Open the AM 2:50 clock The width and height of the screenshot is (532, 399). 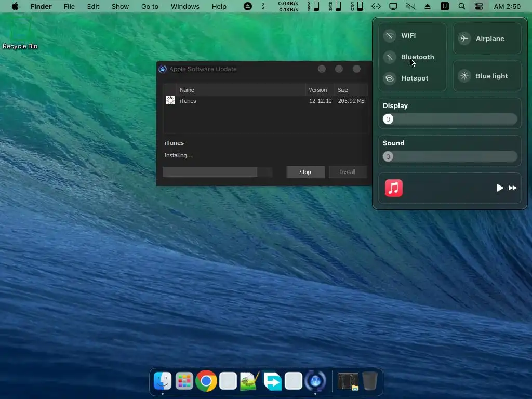coord(507,6)
